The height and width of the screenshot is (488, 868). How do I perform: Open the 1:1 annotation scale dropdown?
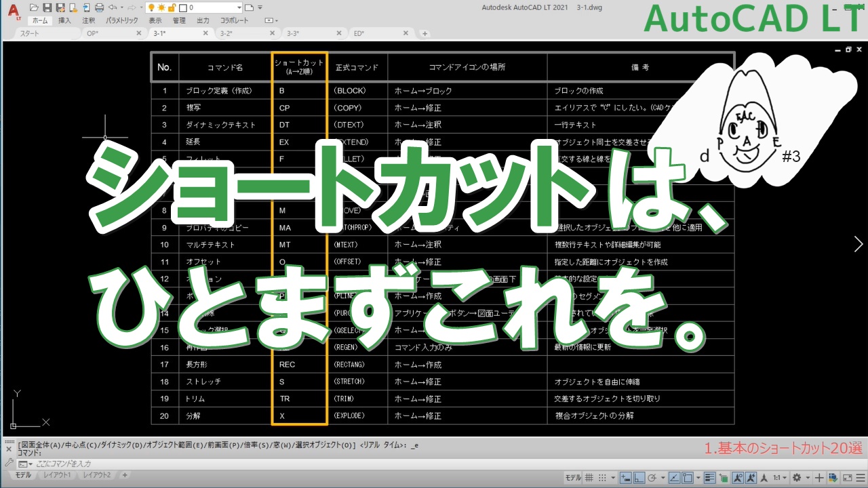[x=785, y=476]
